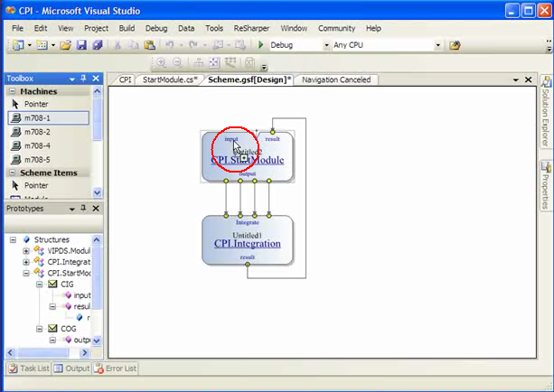Open the Error List panel
This screenshot has height=392, width=554.
tap(116, 369)
